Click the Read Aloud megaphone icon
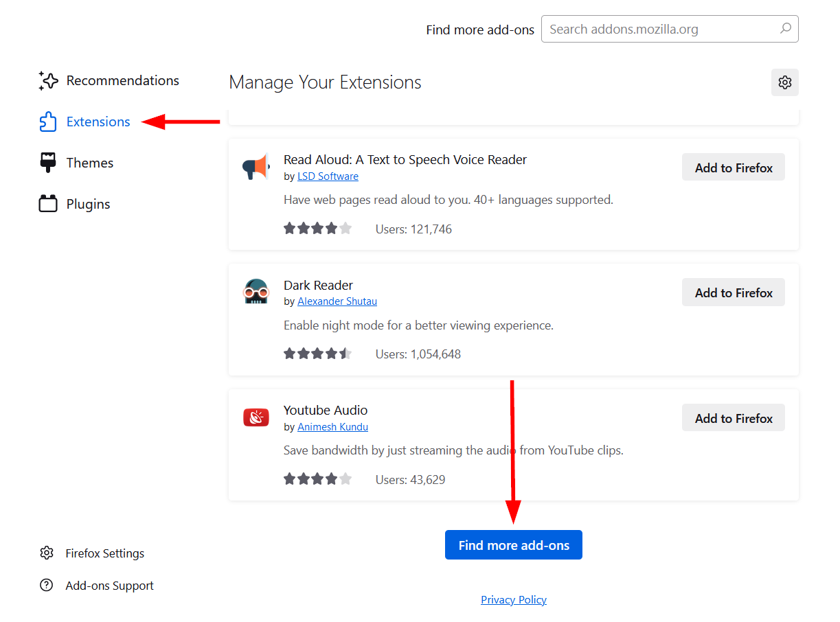Image resolution: width=840 pixels, height=622 pixels. pyautogui.click(x=256, y=167)
